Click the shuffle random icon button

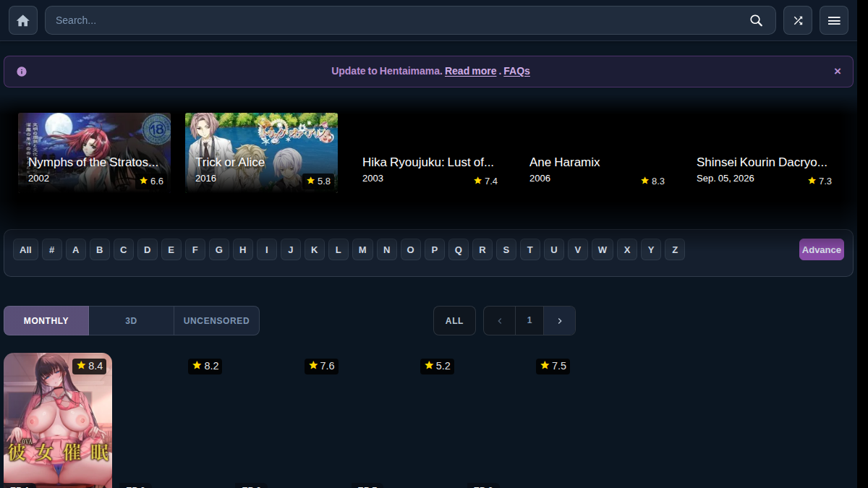[798, 20]
